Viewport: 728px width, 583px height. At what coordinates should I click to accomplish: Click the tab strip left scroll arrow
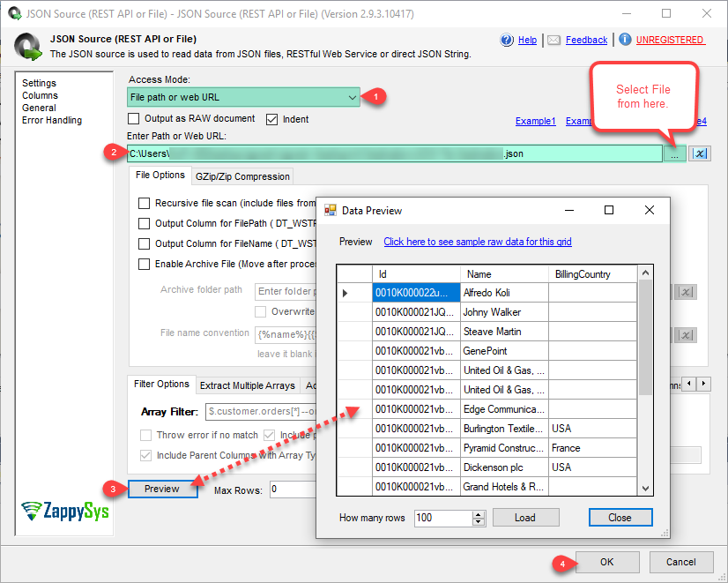[689, 384]
